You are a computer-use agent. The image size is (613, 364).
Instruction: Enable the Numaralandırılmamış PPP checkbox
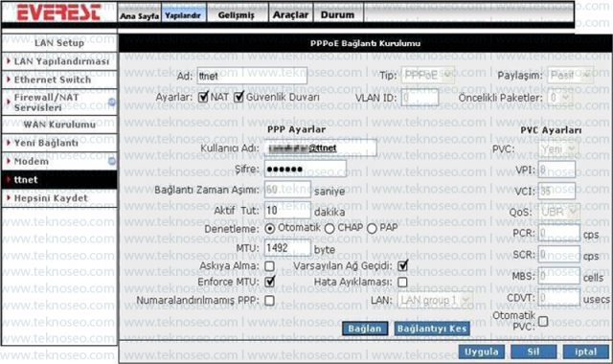tap(269, 300)
